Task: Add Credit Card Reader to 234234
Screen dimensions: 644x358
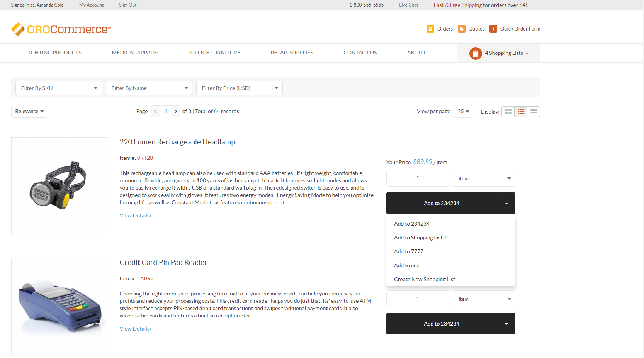Action: coord(442,324)
